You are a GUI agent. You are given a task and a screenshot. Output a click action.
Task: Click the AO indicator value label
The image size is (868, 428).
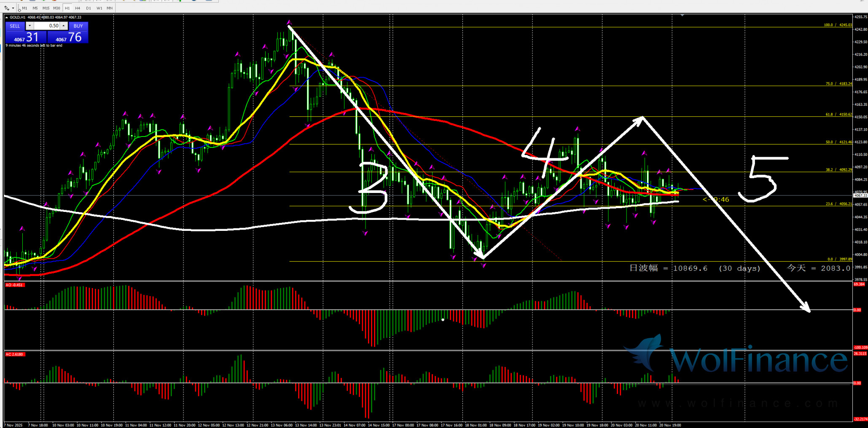(14, 285)
